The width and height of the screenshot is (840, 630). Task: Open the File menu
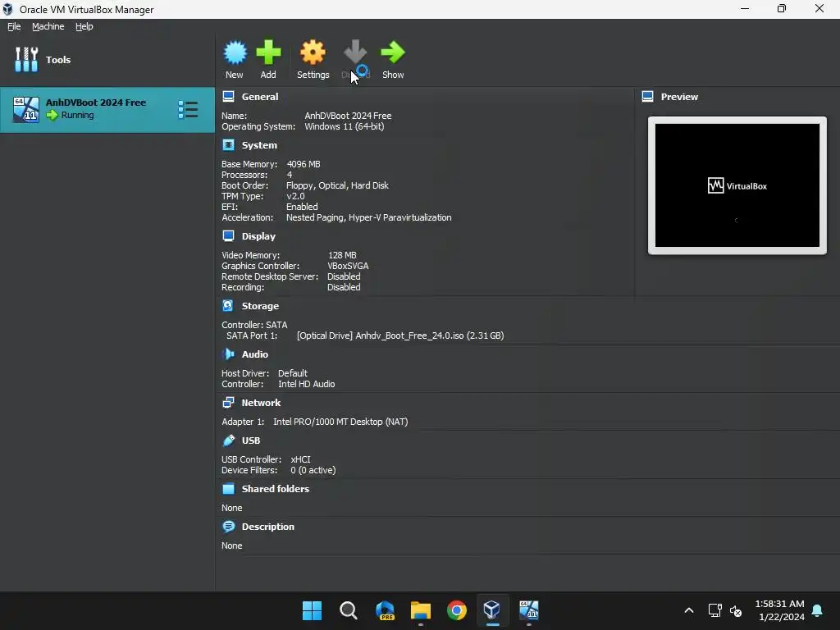[14, 26]
